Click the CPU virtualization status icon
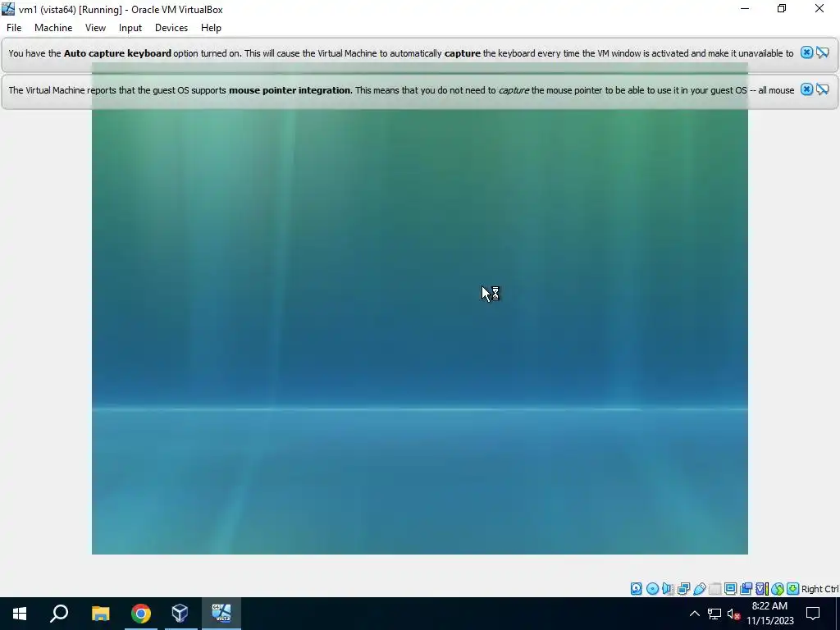Viewport: 840px width, 630px height. 762,589
